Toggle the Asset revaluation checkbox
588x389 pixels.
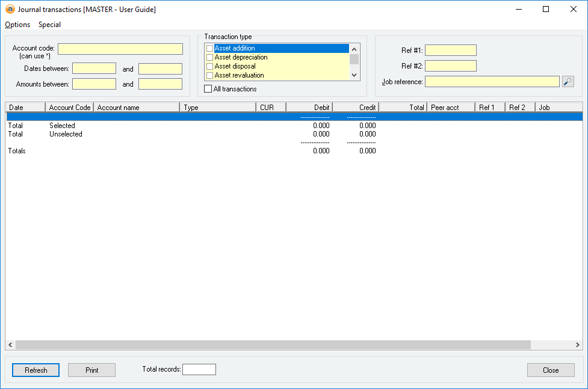tap(209, 76)
